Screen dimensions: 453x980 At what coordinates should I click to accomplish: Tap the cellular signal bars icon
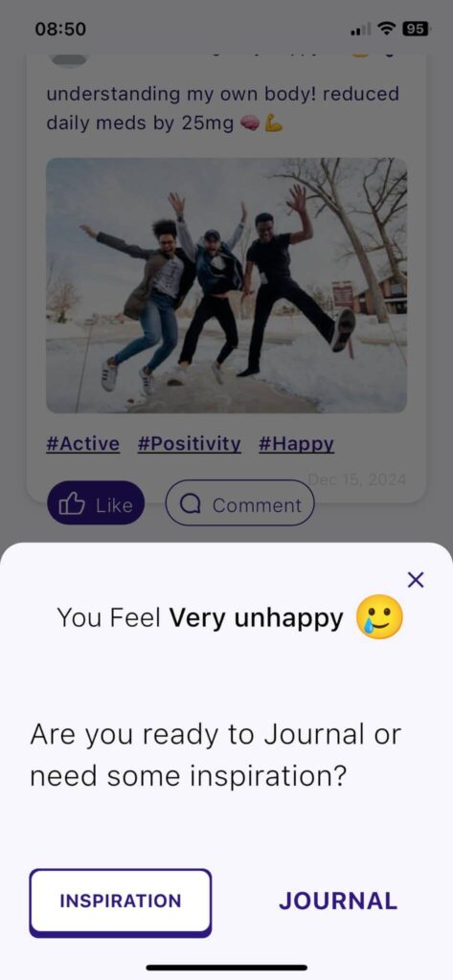coord(360,29)
